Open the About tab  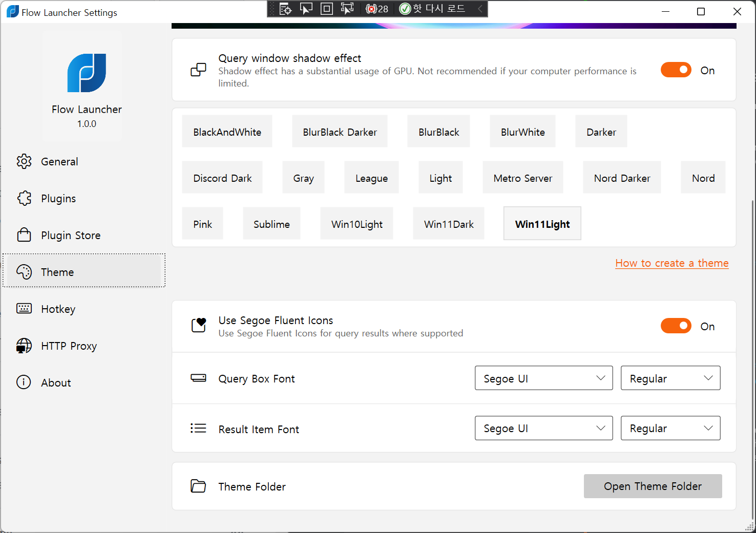point(84,382)
